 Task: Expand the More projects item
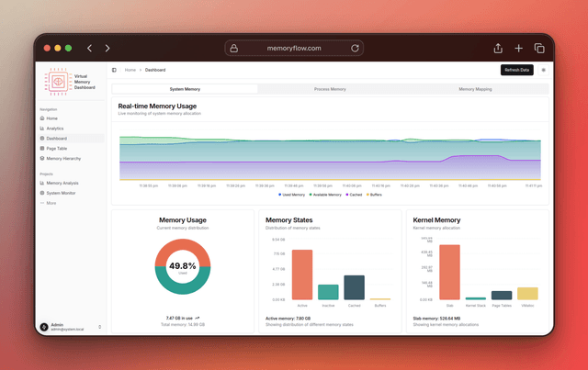pyautogui.click(x=51, y=203)
